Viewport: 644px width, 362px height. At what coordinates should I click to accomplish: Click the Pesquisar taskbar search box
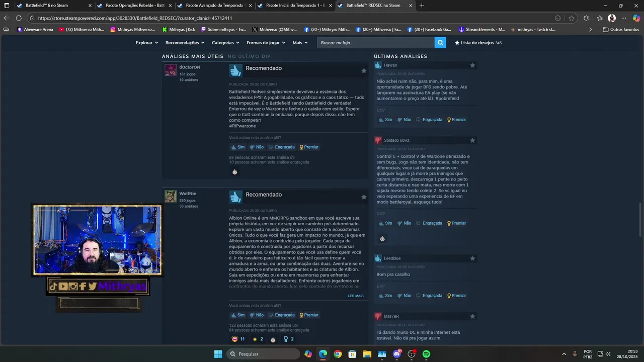(264, 354)
